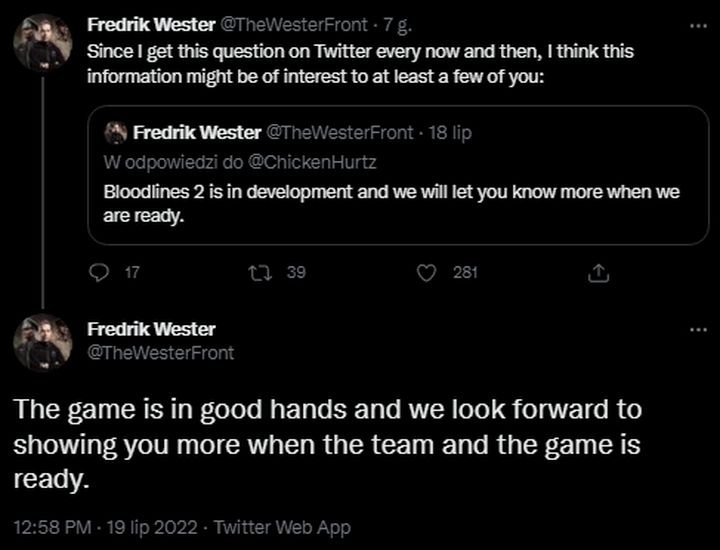The height and width of the screenshot is (550, 720).
Task: Click the small avatar in the quoted tweet
Action: (115, 132)
